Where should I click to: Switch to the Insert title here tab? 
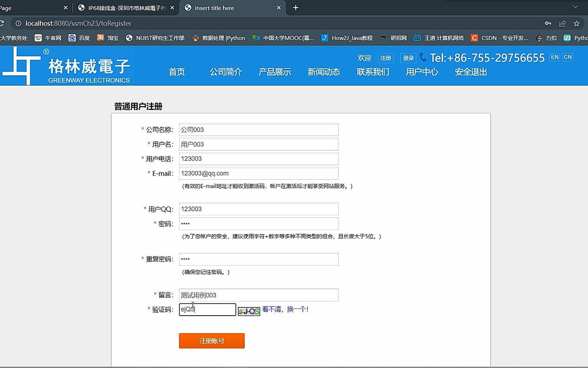[232, 8]
